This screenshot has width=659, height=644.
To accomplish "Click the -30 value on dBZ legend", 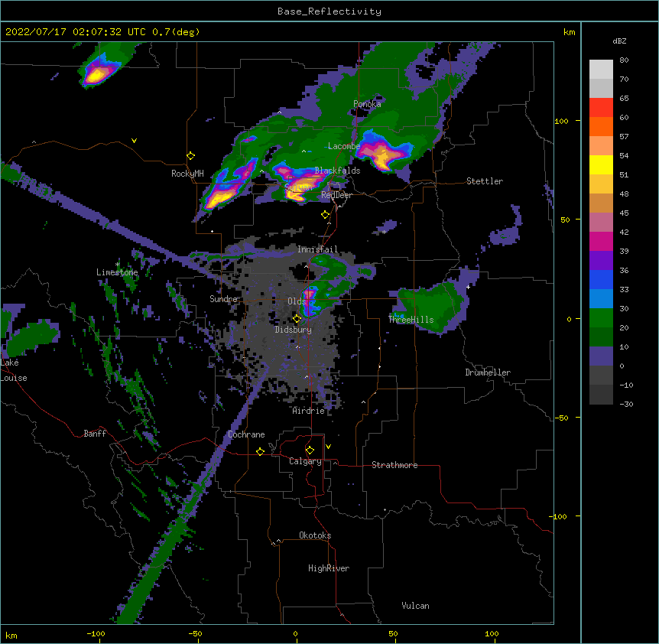I will click(x=626, y=404).
